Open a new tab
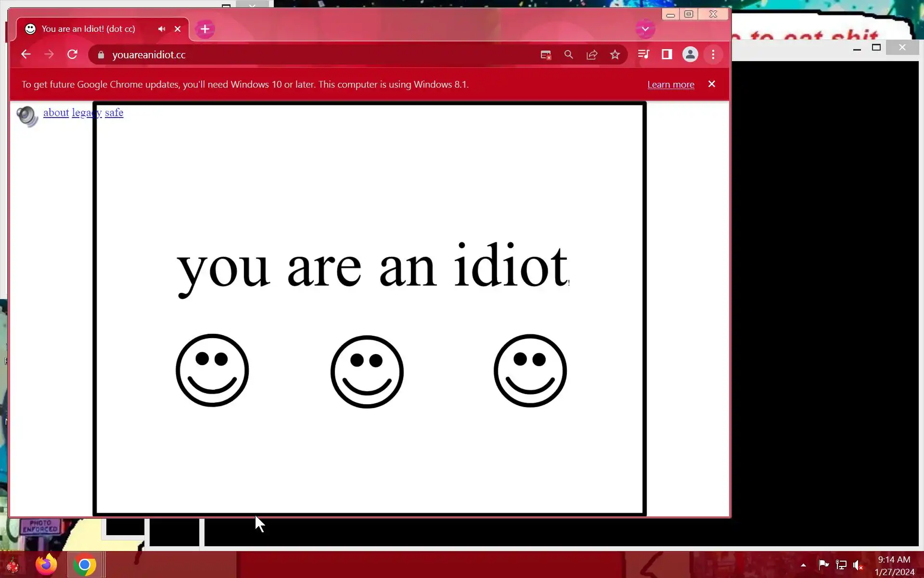Screen dimensions: 924x578 point(205,29)
